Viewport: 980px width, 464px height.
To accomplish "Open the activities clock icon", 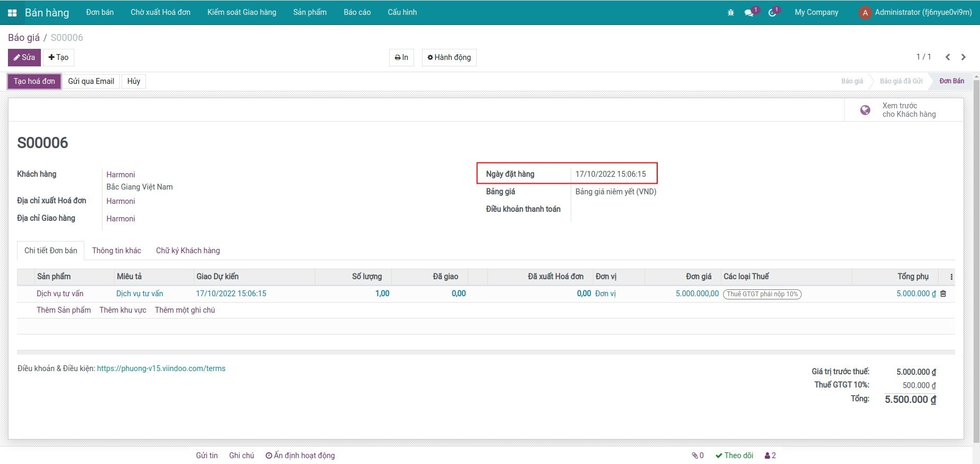I will tap(772, 13).
